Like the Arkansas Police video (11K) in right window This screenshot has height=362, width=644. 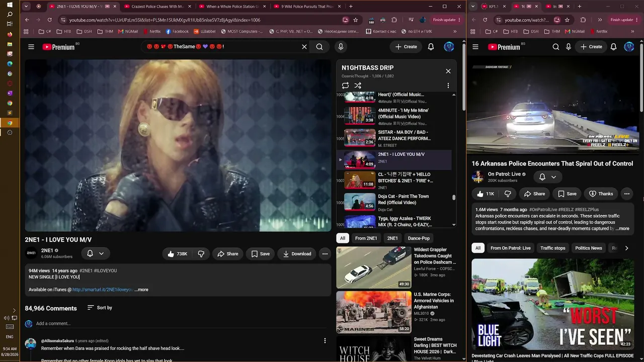[485, 194]
